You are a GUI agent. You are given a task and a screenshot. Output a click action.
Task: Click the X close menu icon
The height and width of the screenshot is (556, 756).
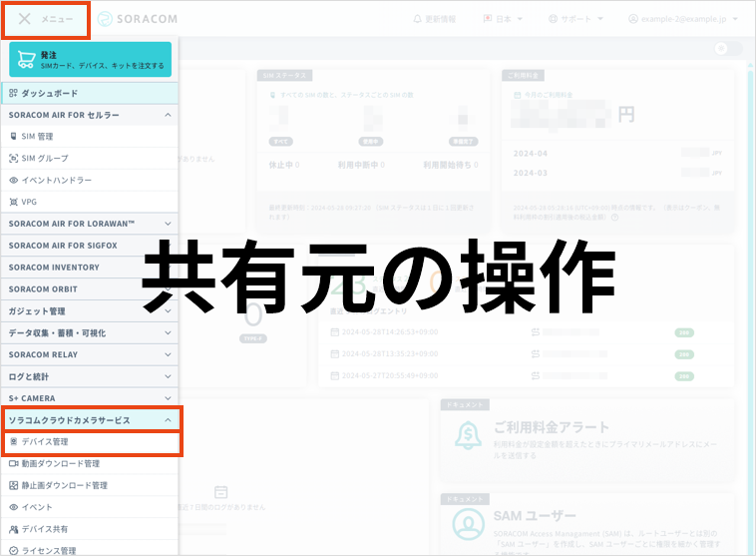25,19
